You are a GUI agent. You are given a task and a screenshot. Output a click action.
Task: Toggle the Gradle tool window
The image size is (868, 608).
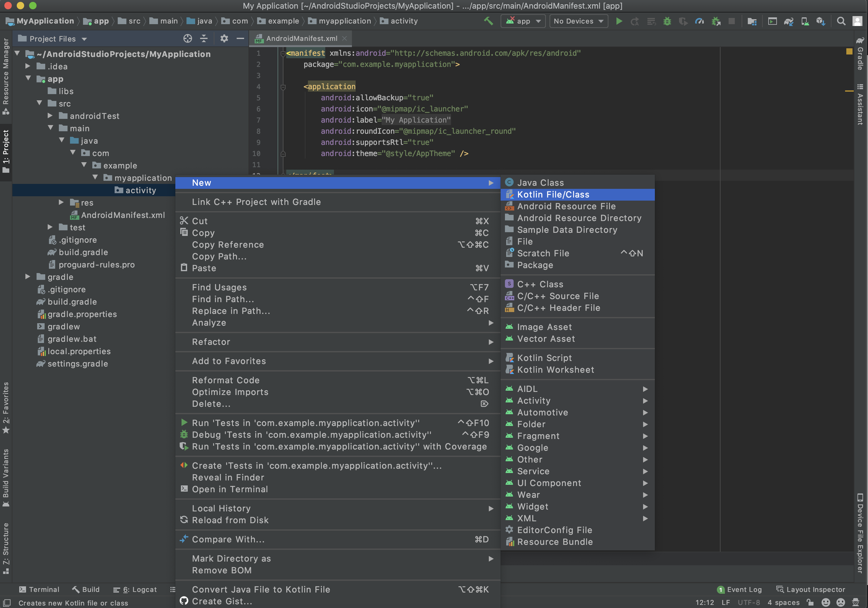(x=860, y=54)
